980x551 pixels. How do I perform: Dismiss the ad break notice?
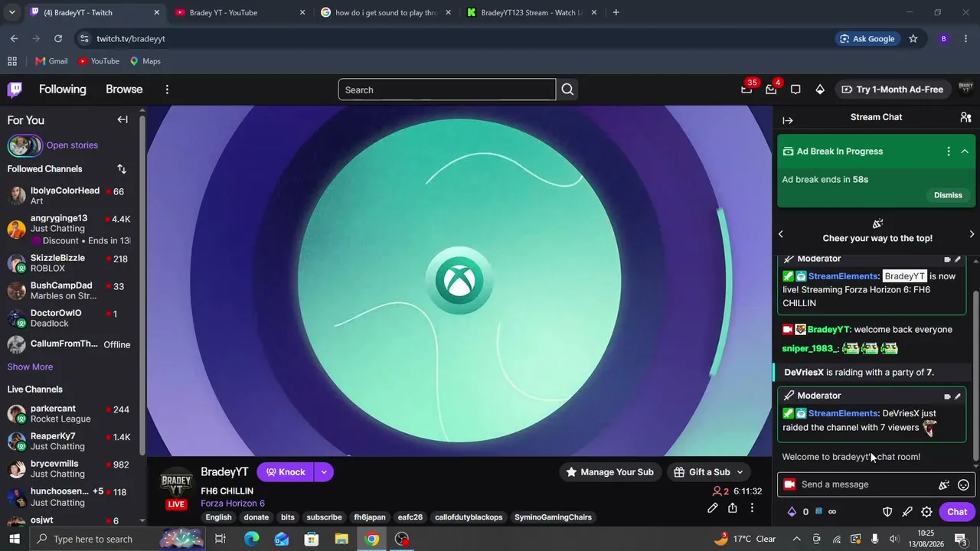point(948,195)
